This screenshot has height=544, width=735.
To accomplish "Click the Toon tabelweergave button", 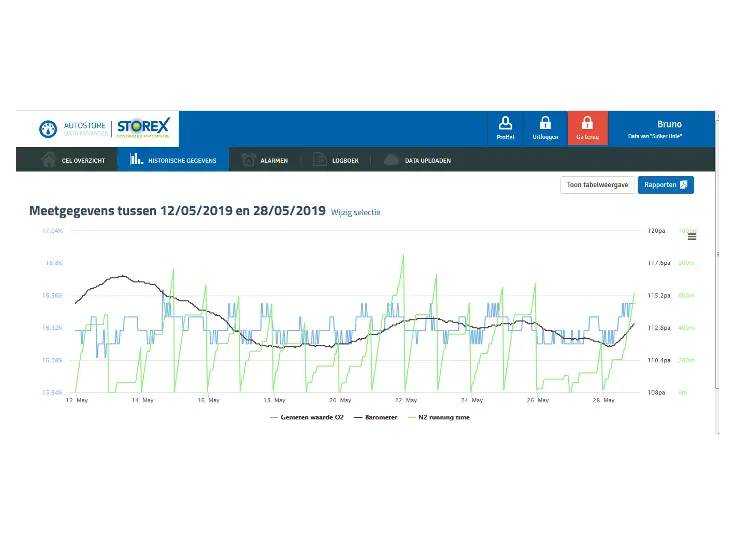I will [597, 185].
